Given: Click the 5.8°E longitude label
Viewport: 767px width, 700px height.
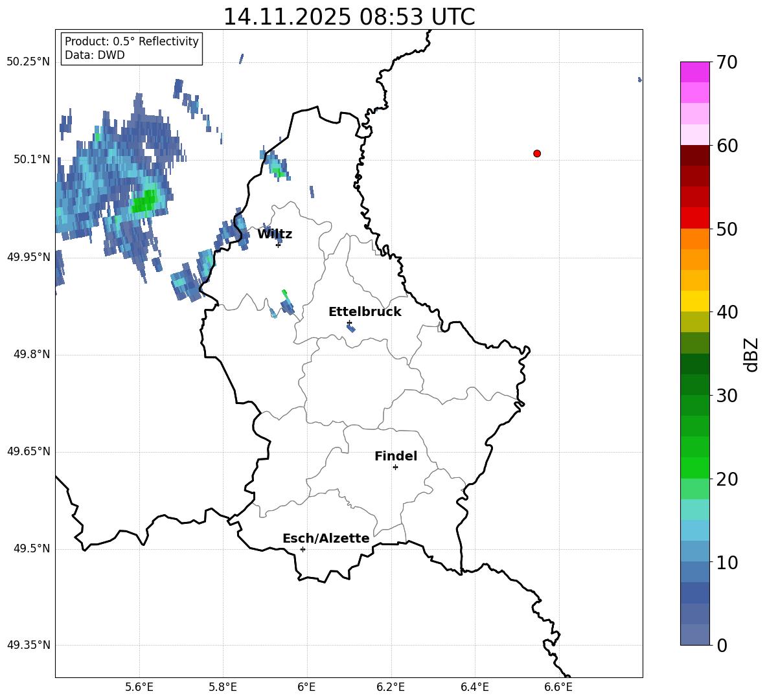Looking at the screenshot, I should click(x=223, y=687).
